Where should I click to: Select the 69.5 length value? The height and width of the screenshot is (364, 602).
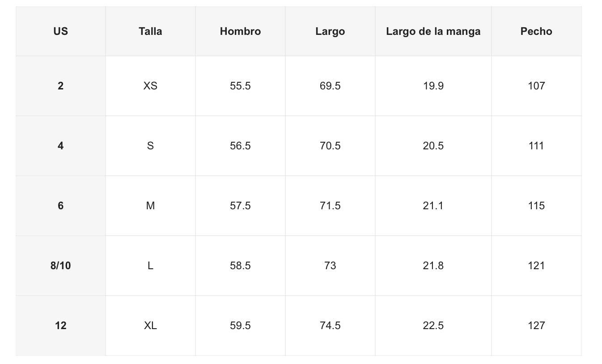(x=330, y=86)
